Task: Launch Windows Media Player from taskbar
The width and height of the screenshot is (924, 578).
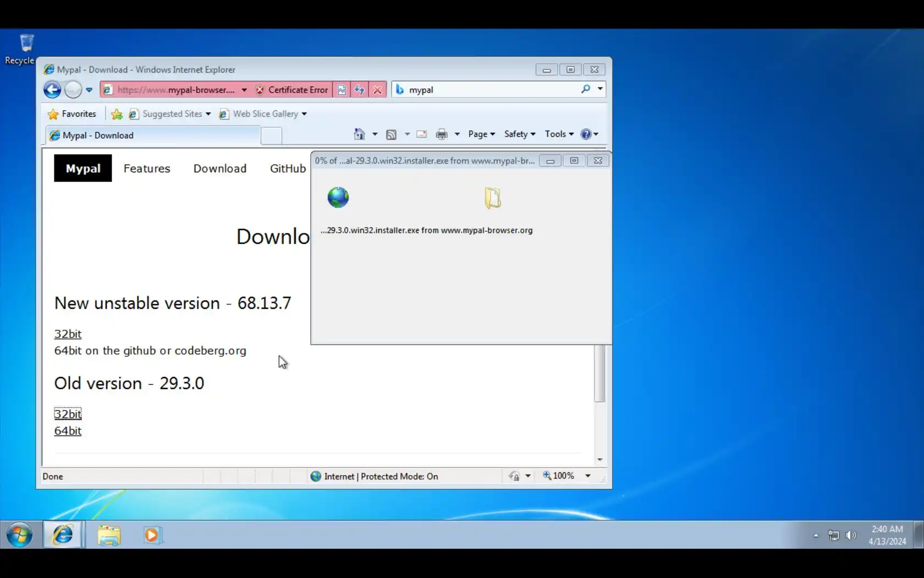Action: [x=152, y=535]
